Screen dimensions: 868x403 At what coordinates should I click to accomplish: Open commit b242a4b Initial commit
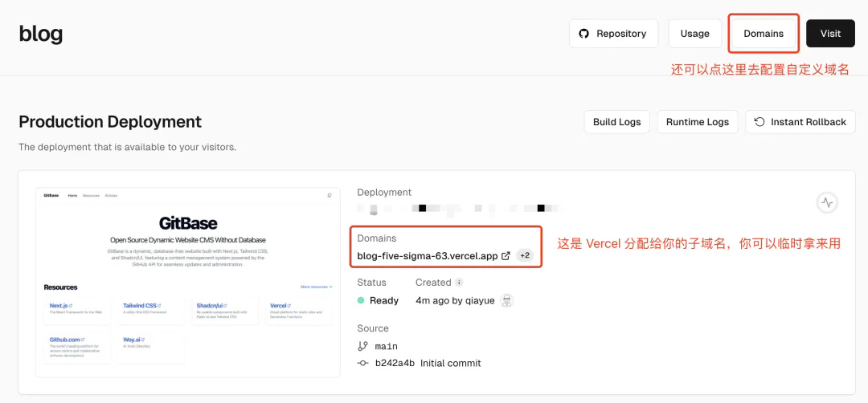click(x=428, y=363)
